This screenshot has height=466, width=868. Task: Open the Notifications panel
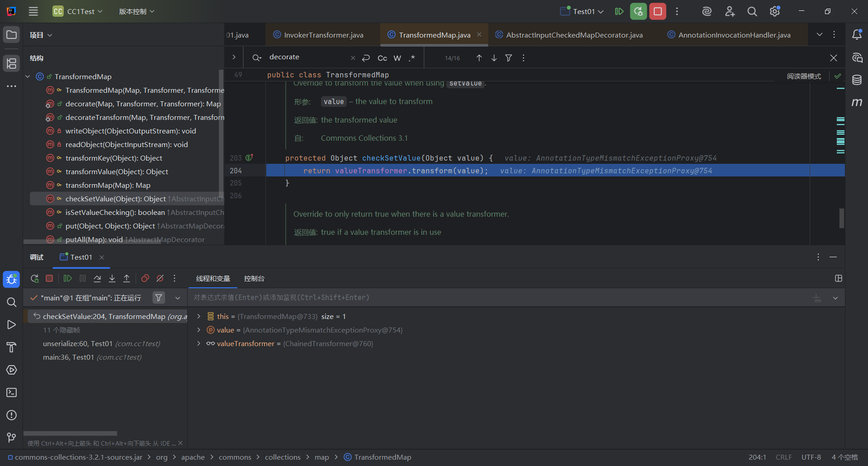click(x=857, y=35)
